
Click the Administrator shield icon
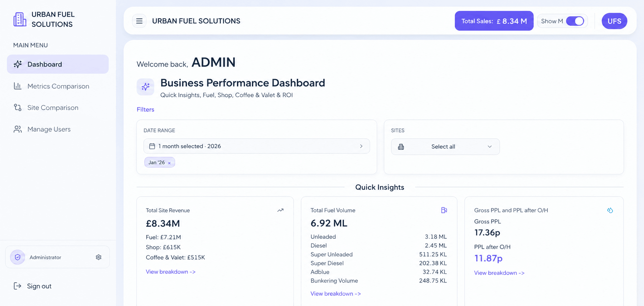pos(18,257)
